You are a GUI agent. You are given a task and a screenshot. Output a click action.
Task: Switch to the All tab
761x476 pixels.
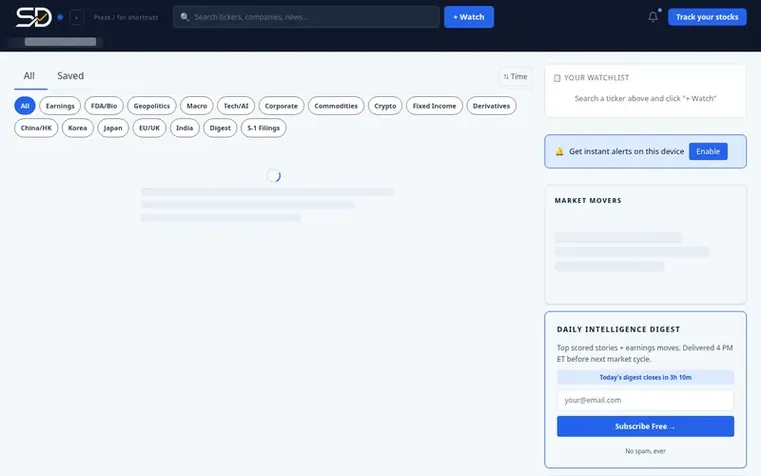click(x=29, y=76)
